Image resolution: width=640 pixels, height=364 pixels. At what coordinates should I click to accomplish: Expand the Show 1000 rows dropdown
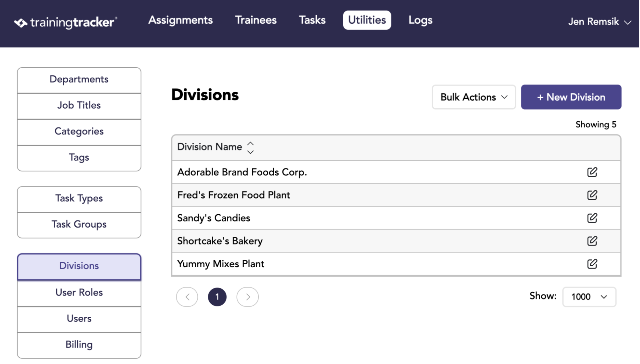589,297
